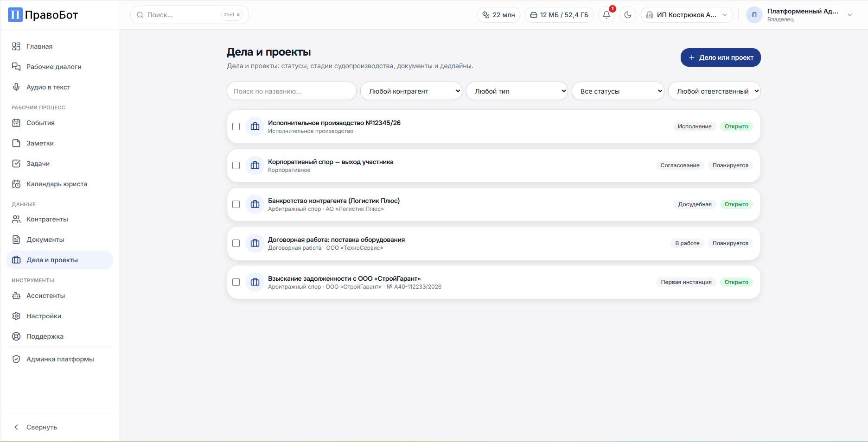Click the user avatar with letter П
868x442 pixels.
click(754, 15)
